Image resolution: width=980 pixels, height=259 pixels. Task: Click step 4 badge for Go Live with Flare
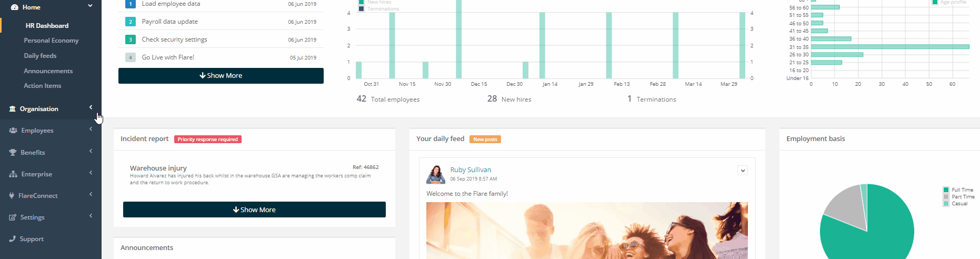click(x=131, y=57)
